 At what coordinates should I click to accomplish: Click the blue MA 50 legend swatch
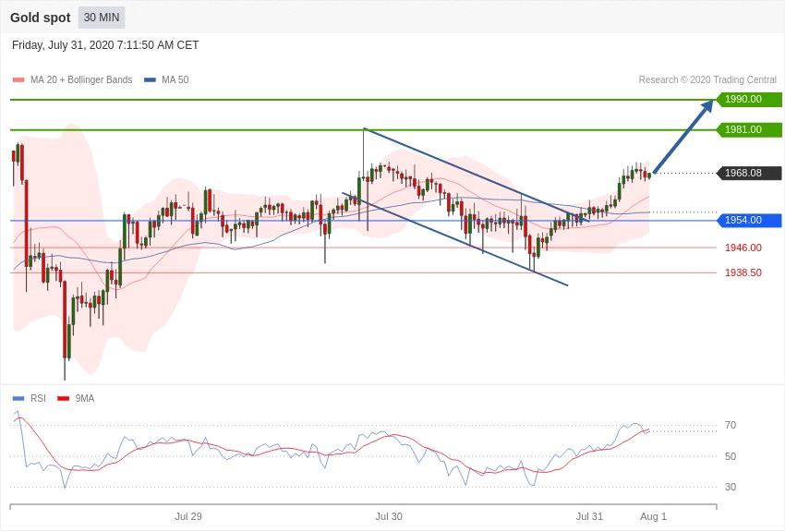[150, 80]
